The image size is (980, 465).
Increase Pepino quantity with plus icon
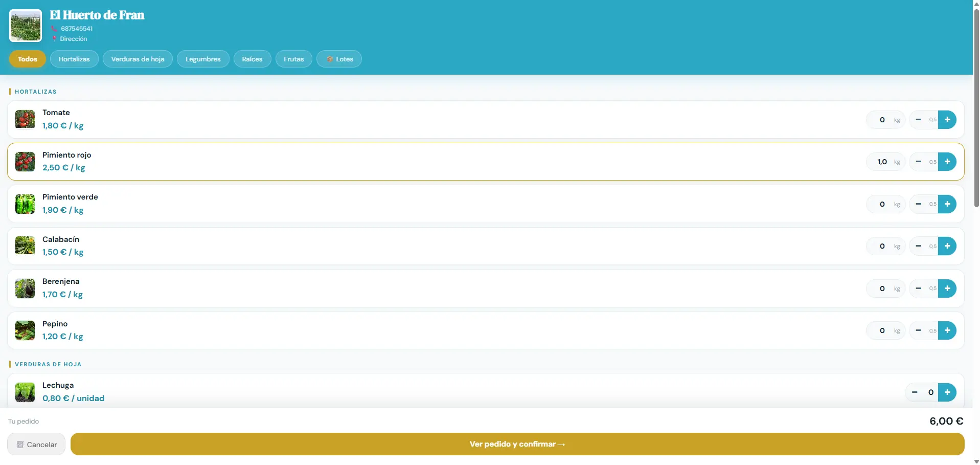pos(947,330)
